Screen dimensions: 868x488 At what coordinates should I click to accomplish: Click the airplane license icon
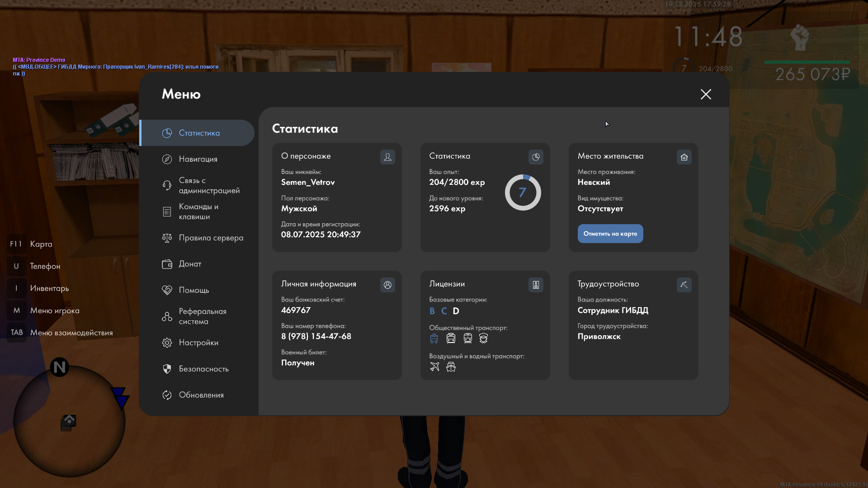pyautogui.click(x=434, y=367)
